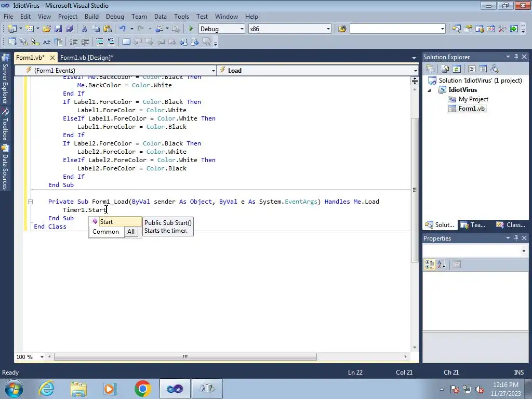Screen dimensions: 532x399
Task: Open the Debug menu
Action: click(x=115, y=16)
